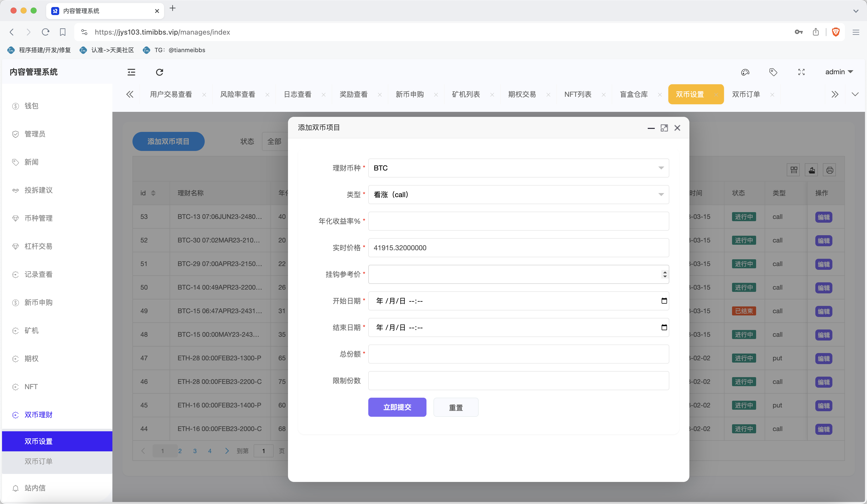Maximize the 添加双币项目 dialog
Screen dimensions: 867x504
click(664, 128)
